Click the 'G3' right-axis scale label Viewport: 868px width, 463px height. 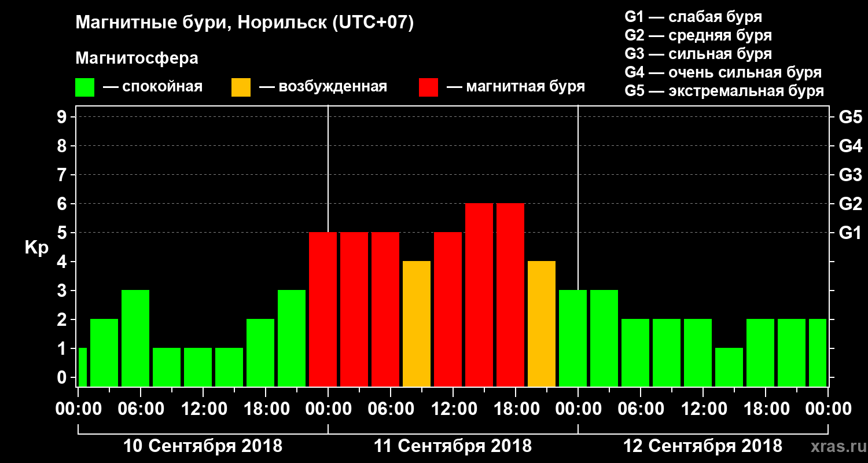(x=850, y=175)
